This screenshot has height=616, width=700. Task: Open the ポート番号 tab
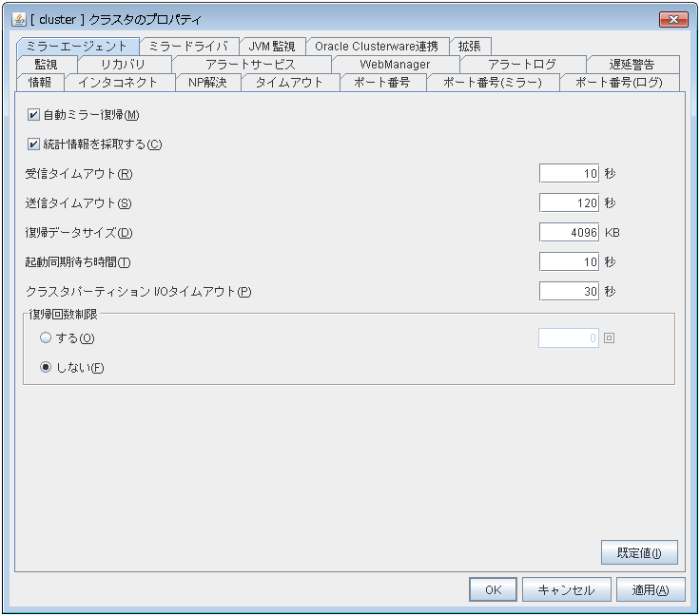382,83
